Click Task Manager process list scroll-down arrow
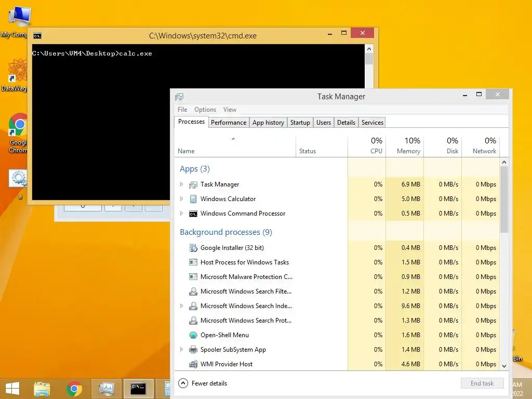Viewport: 532px width, 399px height. pos(504,366)
